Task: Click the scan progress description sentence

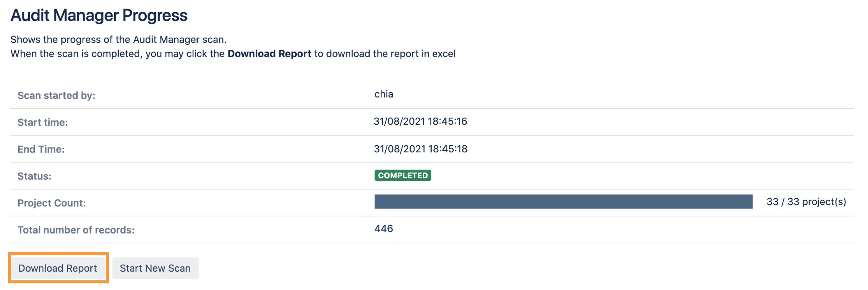Action: (x=119, y=39)
